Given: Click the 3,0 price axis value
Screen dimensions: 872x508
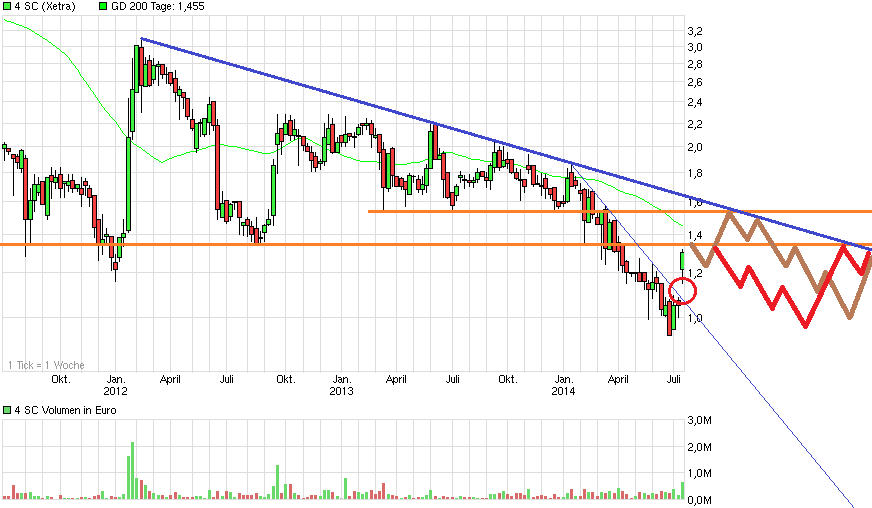Looking at the screenshot, I should (x=695, y=47).
